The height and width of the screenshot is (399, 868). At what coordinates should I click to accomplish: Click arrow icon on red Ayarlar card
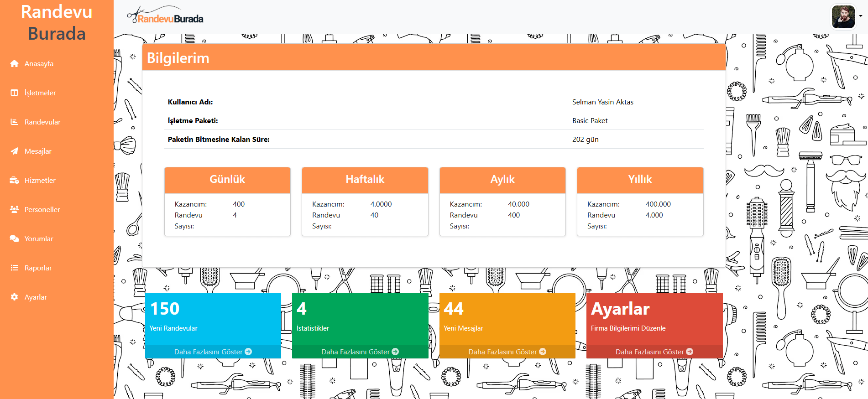point(690,352)
